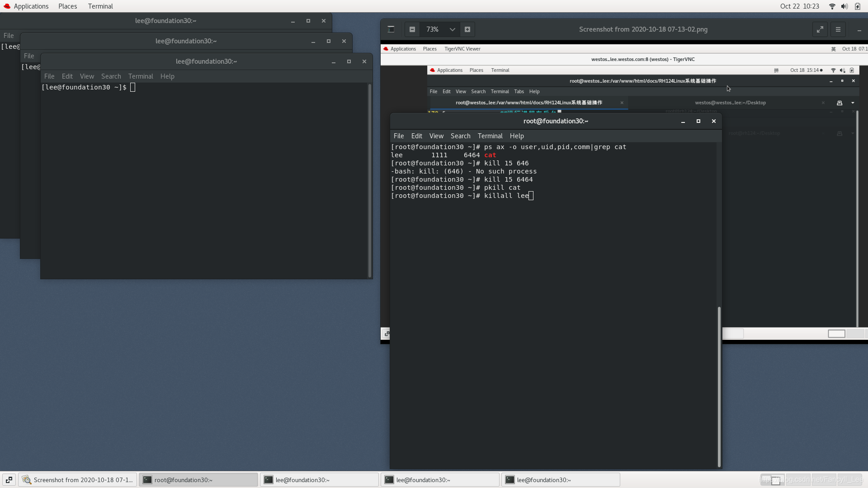Open the Wi-Fi network indicator
Viewport: 868px width, 488px height.
click(x=832, y=6)
